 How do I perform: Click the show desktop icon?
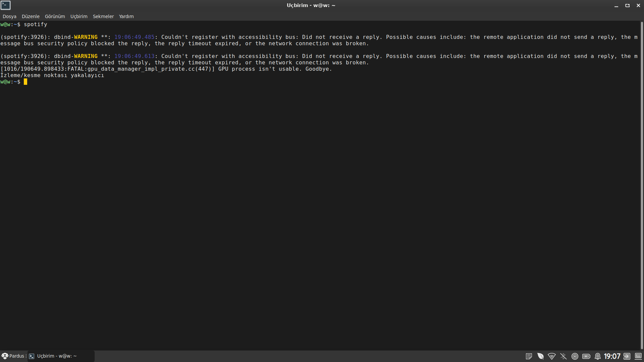(638, 356)
